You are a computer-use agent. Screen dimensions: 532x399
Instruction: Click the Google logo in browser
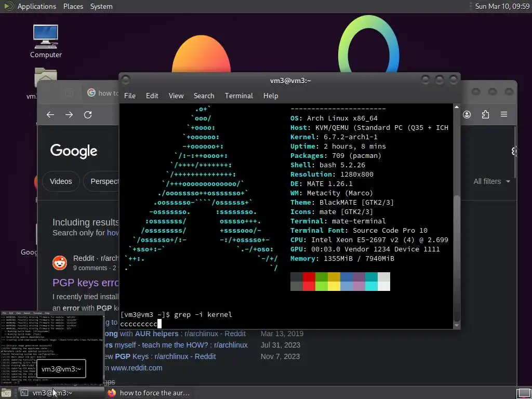(x=74, y=151)
